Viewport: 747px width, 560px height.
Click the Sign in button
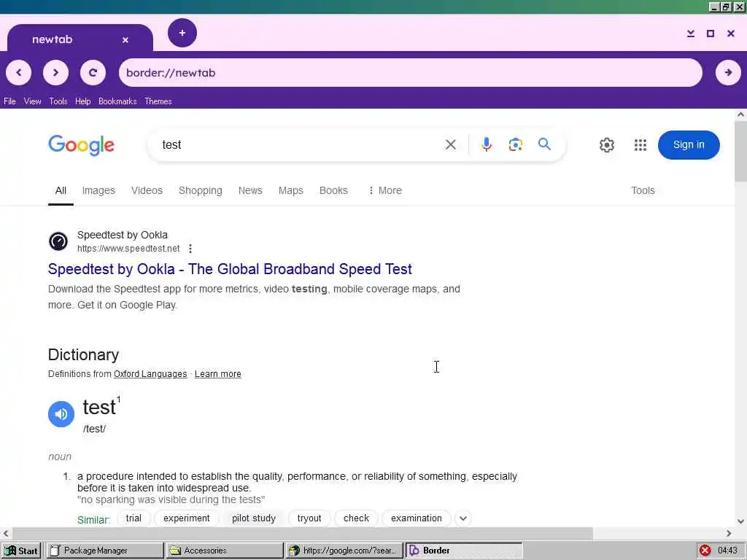click(x=689, y=145)
